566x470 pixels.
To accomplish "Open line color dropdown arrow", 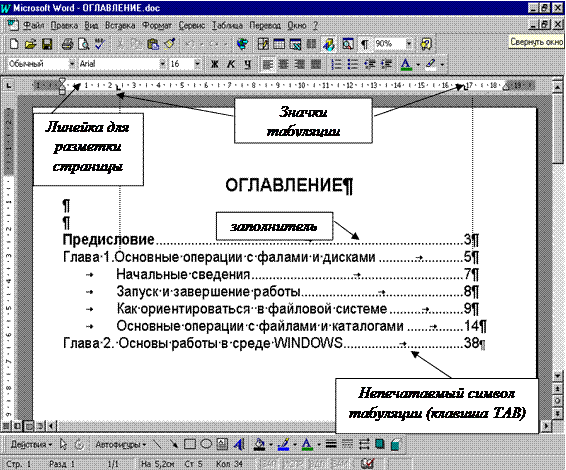I will pyautogui.click(x=295, y=445).
